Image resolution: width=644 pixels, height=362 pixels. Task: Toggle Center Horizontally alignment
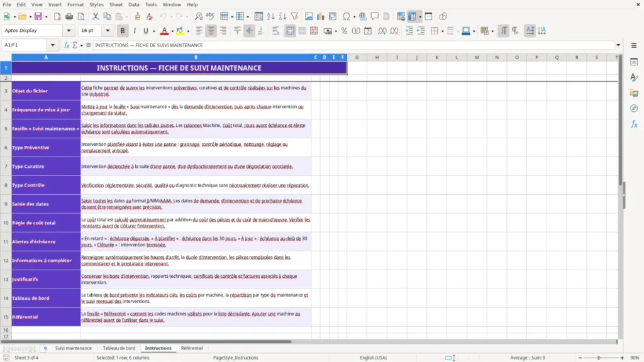[211, 31]
